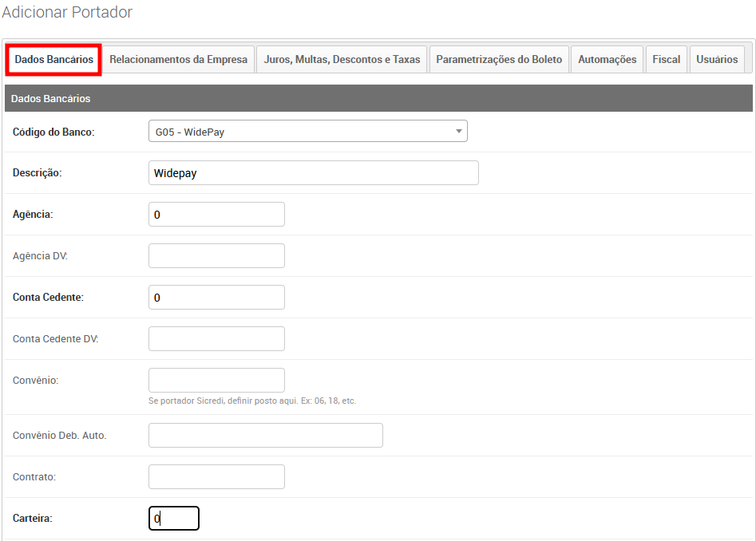Click the Conta Cedente DV field

coord(216,339)
